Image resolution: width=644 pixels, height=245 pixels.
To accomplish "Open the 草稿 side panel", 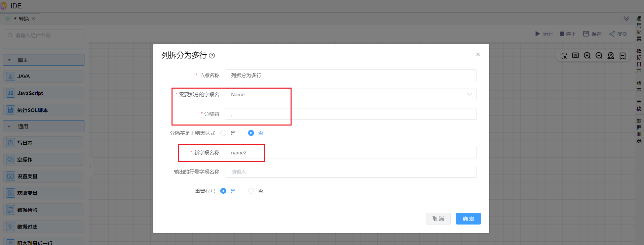I will (x=639, y=105).
